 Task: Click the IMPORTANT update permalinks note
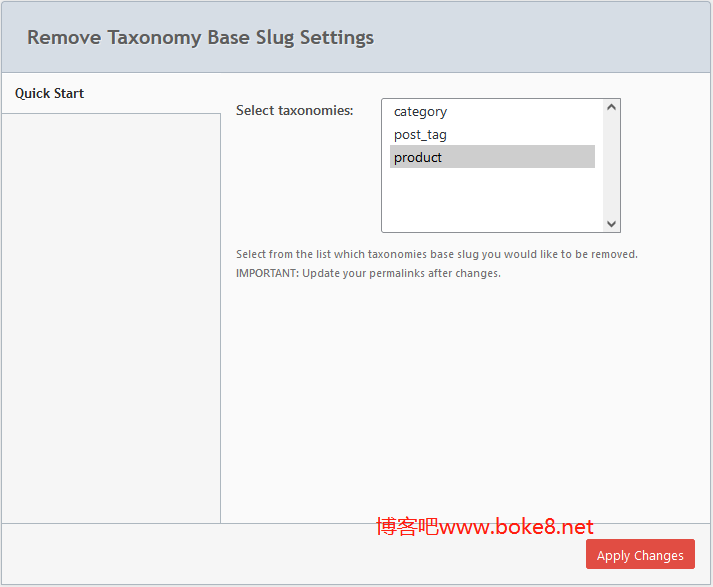368,273
